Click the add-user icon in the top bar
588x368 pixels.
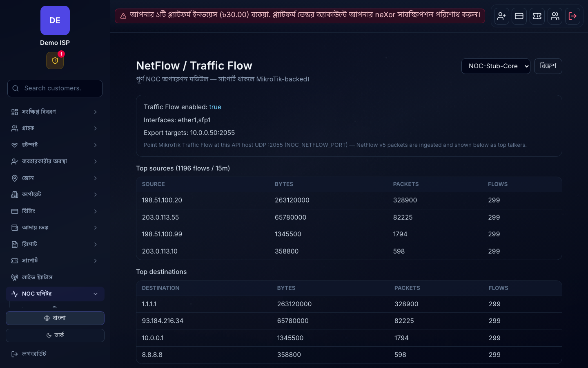pyautogui.click(x=501, y=16)
